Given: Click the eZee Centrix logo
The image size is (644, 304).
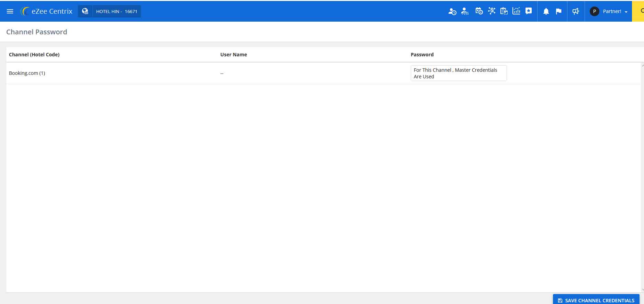Looking at the screenshot, I should tap(47, 11).
